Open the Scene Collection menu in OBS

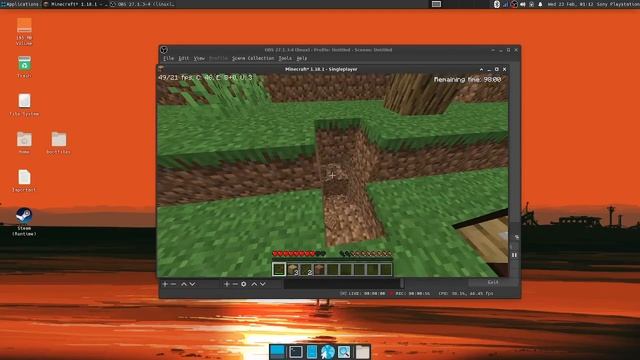253,58
